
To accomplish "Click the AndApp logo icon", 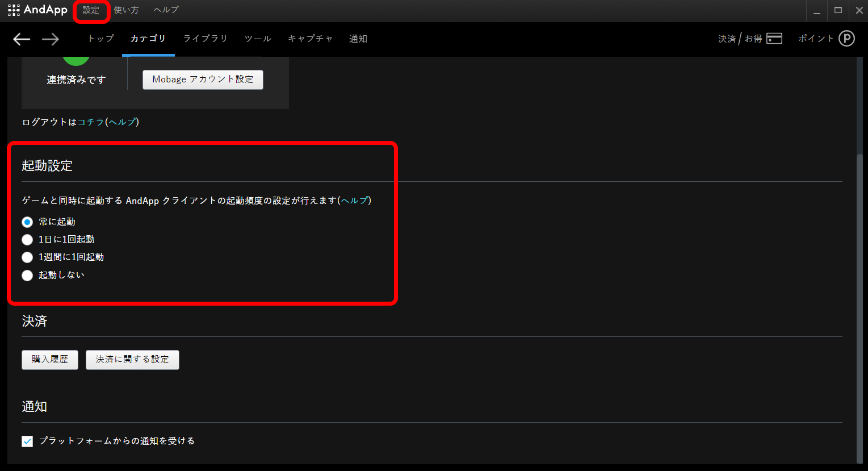I will [x=14, y=10].
